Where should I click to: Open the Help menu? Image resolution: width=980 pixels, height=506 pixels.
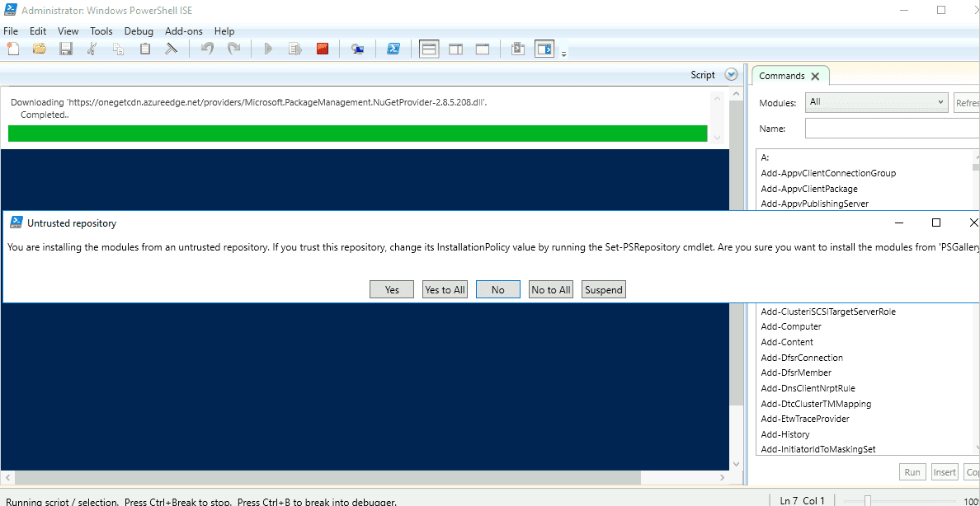point(224,31)
